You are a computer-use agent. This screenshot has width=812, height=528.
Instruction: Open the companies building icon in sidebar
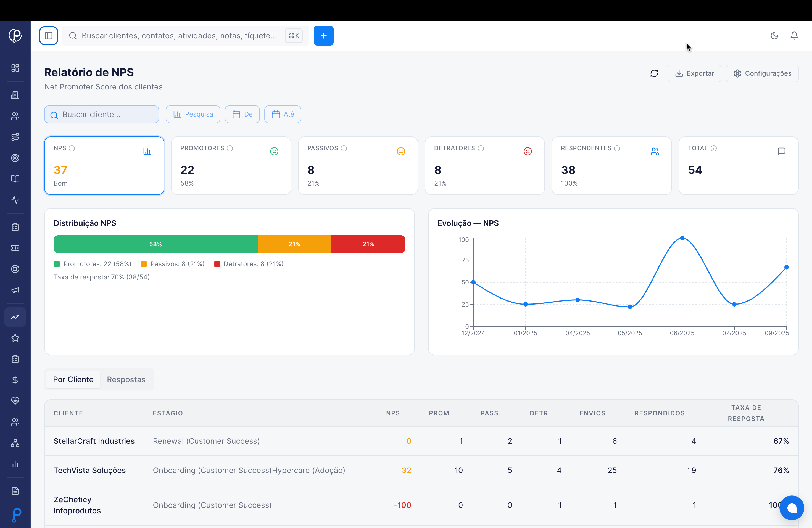point(15,95)
